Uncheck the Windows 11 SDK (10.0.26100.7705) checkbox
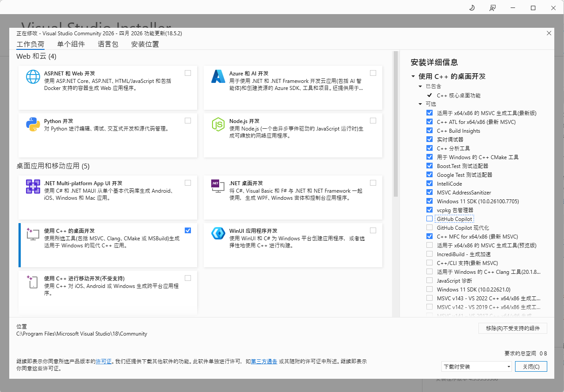Viewport: 564px width, 392px height. point(430,201)
